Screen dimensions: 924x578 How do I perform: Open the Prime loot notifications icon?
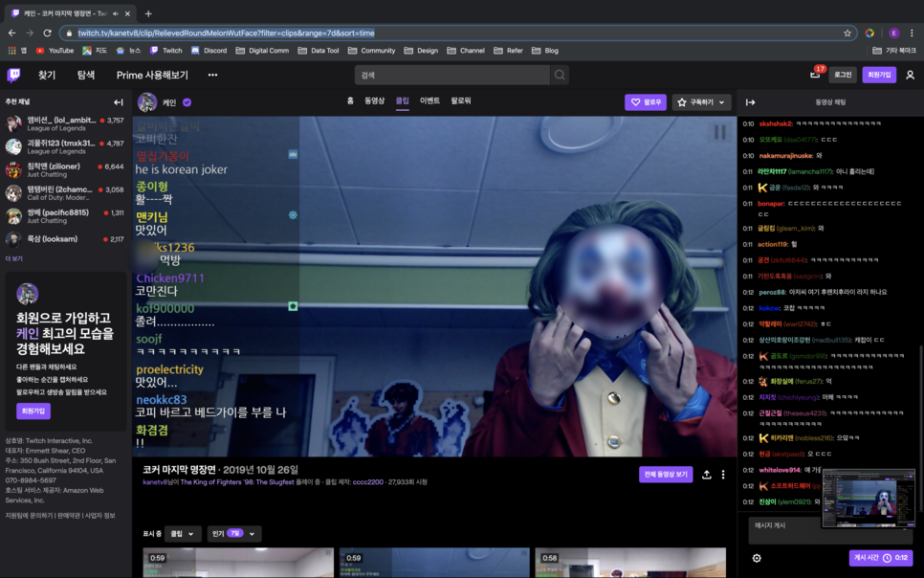tap(815, 75)
